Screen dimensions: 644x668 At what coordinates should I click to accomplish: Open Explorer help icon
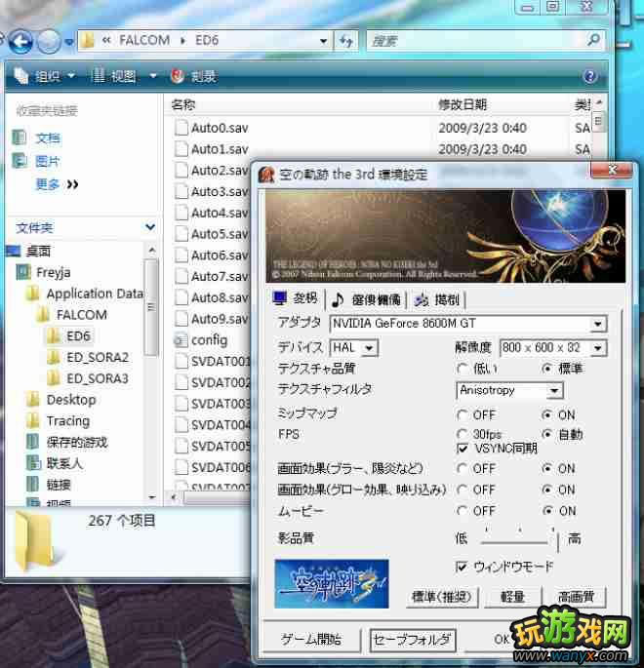pyautogui.click(x=589, y=76)
